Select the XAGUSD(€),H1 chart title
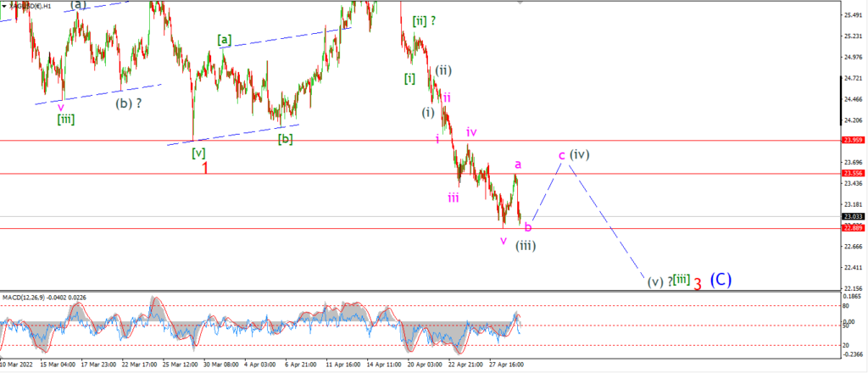The width and height of the screenshot is (868, 373). click(28, 5)
